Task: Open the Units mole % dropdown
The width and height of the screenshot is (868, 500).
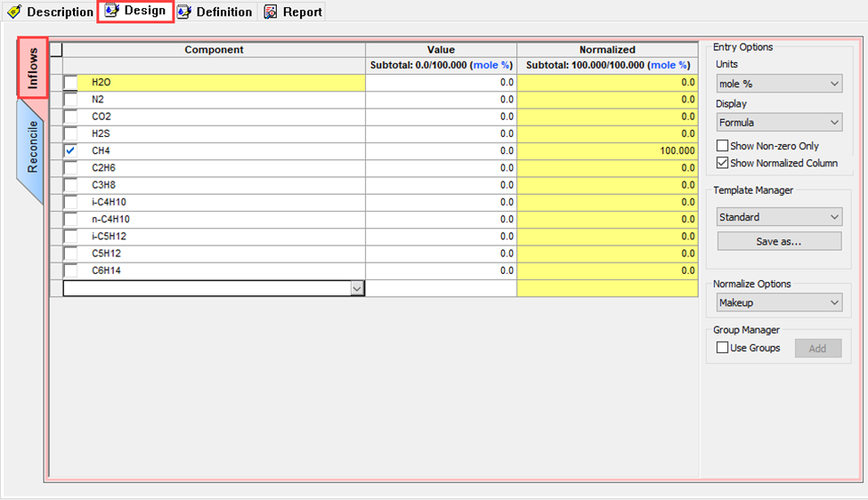Action: click(779, 84)
